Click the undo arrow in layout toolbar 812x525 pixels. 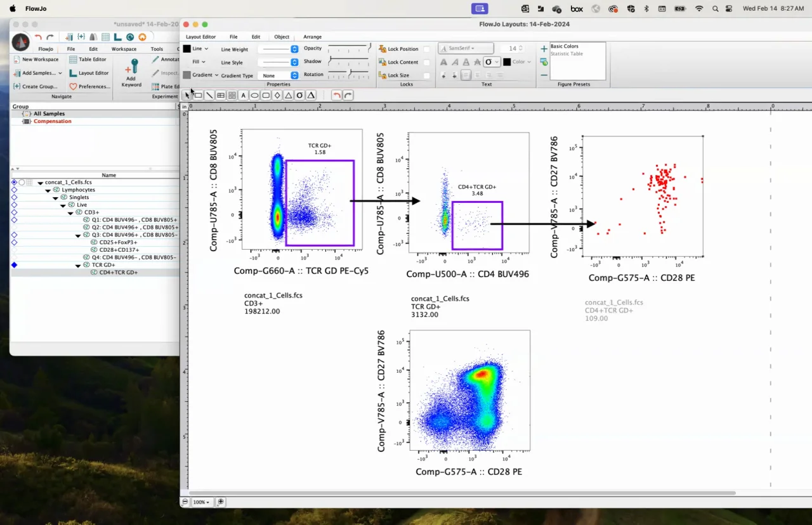[337, 96]
